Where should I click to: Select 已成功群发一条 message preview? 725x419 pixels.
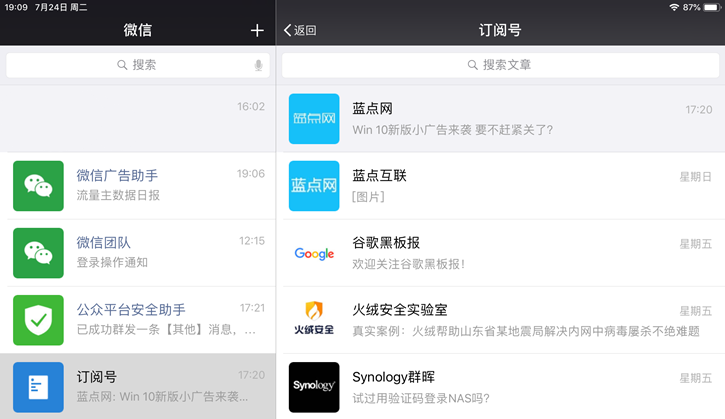[166, 330]
